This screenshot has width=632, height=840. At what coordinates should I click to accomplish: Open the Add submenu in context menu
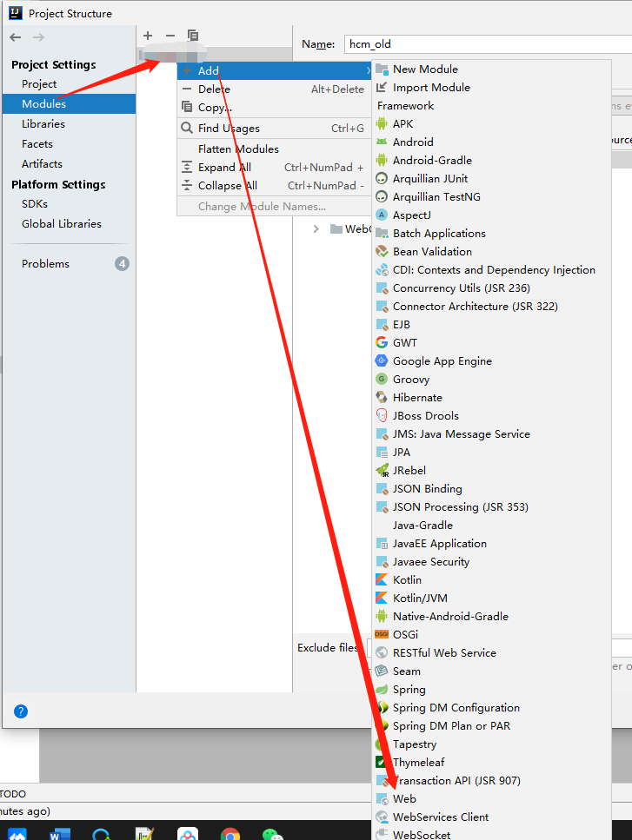(x=274, y=70)
